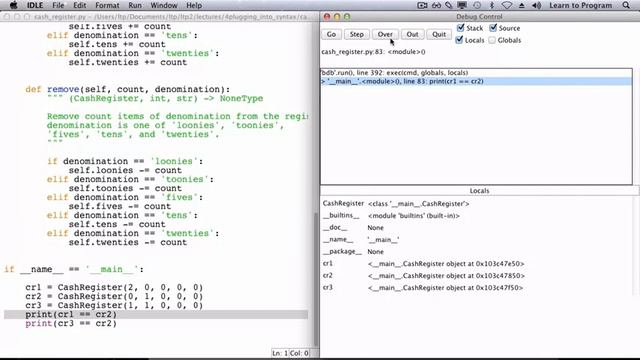
Task: Close the Debug Control window
Action: coord(327,17)
